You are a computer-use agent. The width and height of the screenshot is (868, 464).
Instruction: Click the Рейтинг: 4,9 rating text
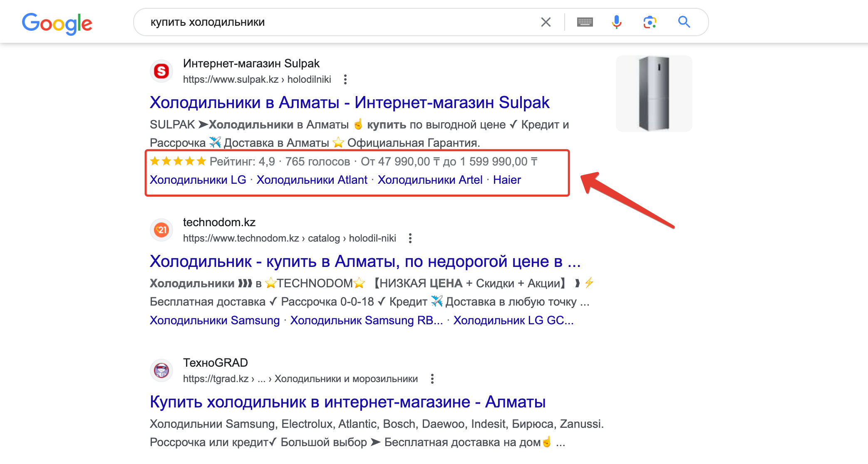coord(242,161)
